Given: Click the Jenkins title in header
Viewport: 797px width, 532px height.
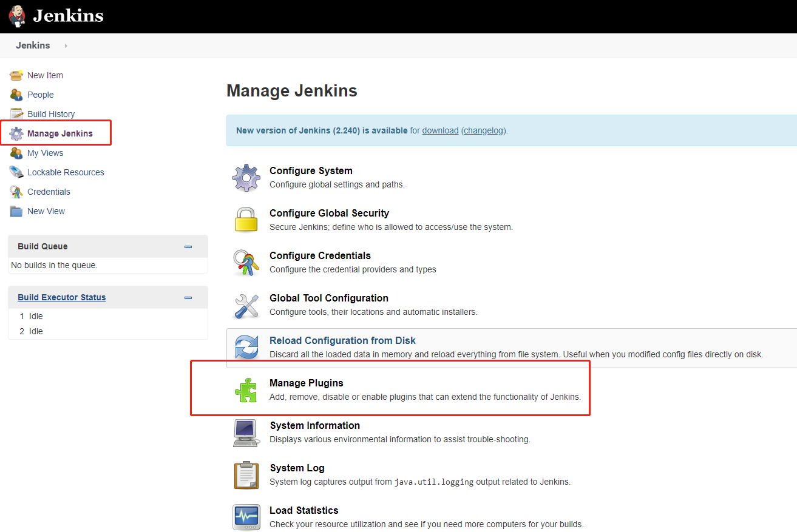Looking at the screenshot, I should point(68,16).
